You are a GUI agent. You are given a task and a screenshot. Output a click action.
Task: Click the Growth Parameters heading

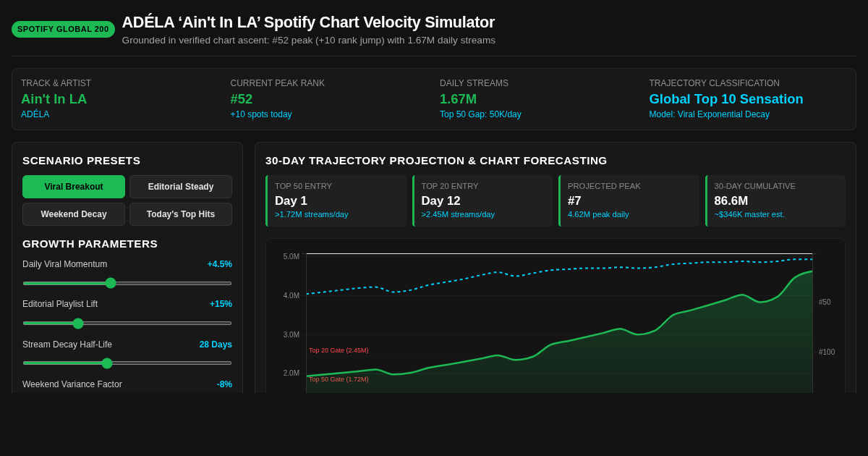pyautogui.click(x=90, y=244)
